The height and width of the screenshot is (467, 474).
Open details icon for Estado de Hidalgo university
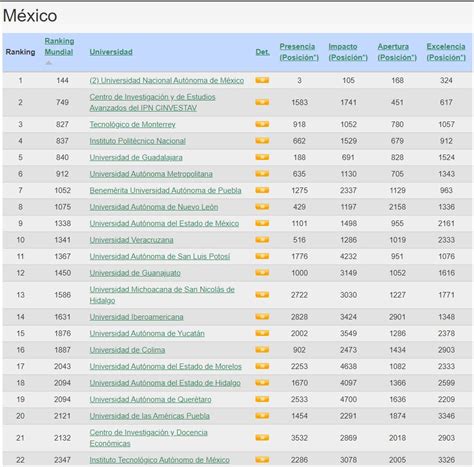click(x=262, y=383)
